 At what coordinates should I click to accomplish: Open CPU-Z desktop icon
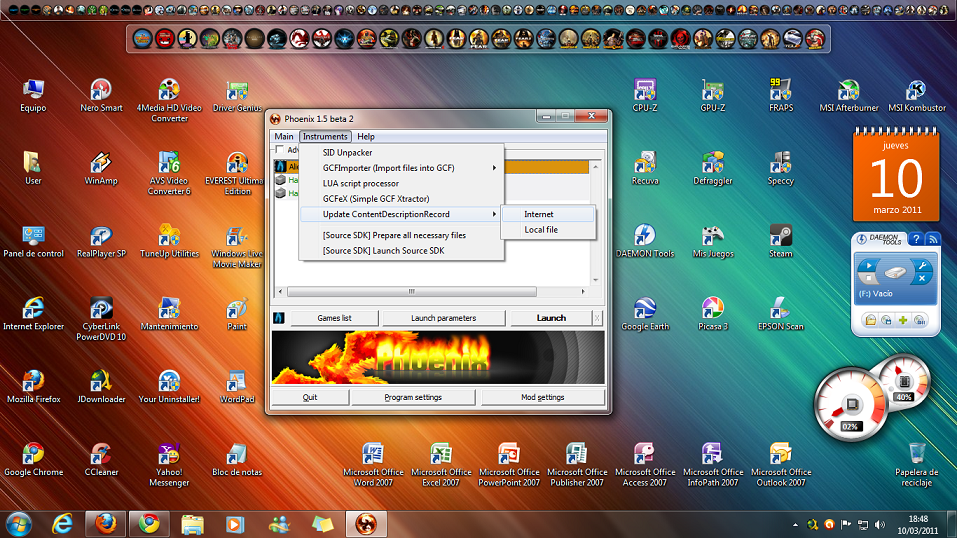(x=645, y=96)
